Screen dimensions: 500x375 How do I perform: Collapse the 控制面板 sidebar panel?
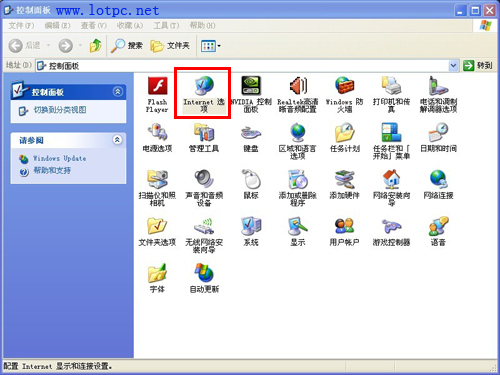click(118, 91)
